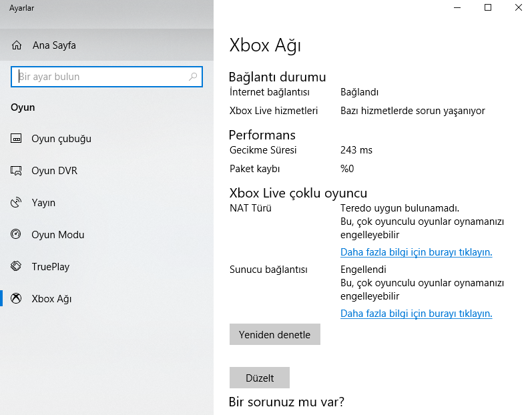Viewport: 532px width, 415px height.
Task: Open NAT Türü 'Daha fazla bilgi' link
Action: coord(416,252)
